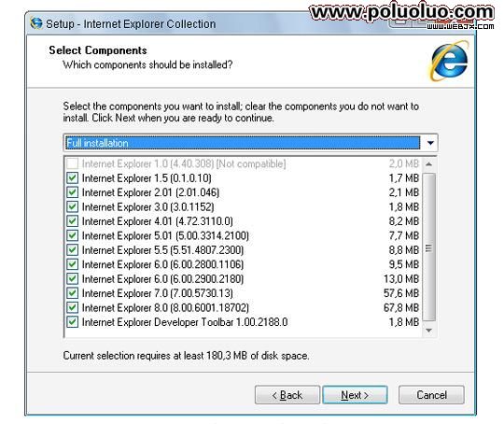Toggle Internet Explorer 1.0 (Not compatible) checkbox
Screen dimensions: 504x424
pyautogui.click(x=72, y=163)
